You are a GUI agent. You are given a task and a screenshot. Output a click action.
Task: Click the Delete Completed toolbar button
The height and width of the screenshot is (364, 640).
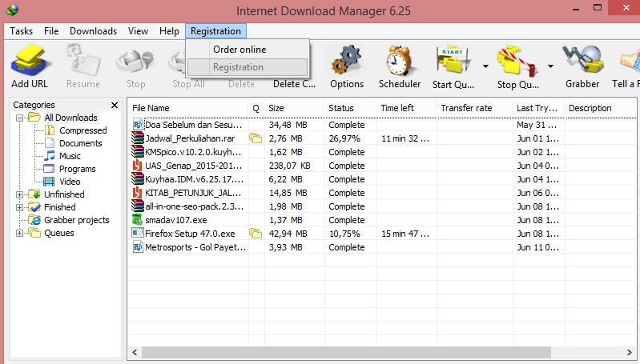click(294, 84)
